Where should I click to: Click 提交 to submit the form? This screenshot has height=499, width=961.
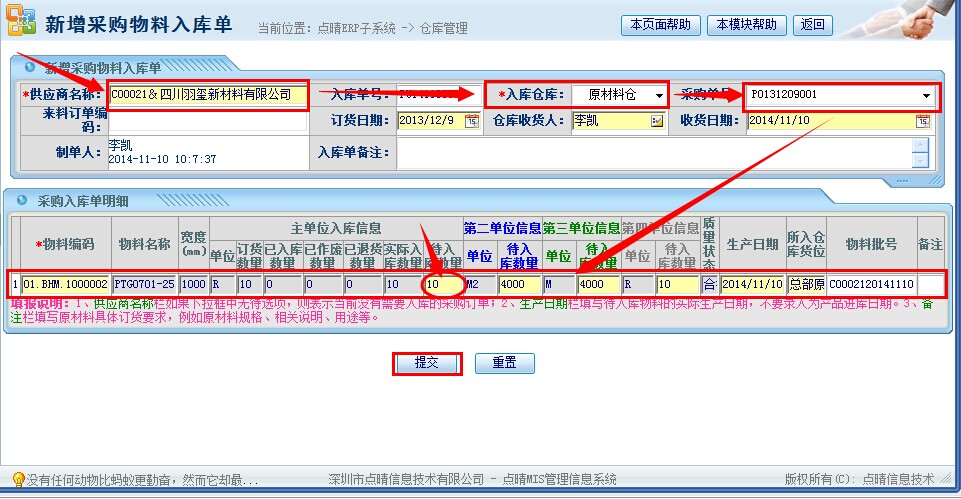[x=427, y=363]
